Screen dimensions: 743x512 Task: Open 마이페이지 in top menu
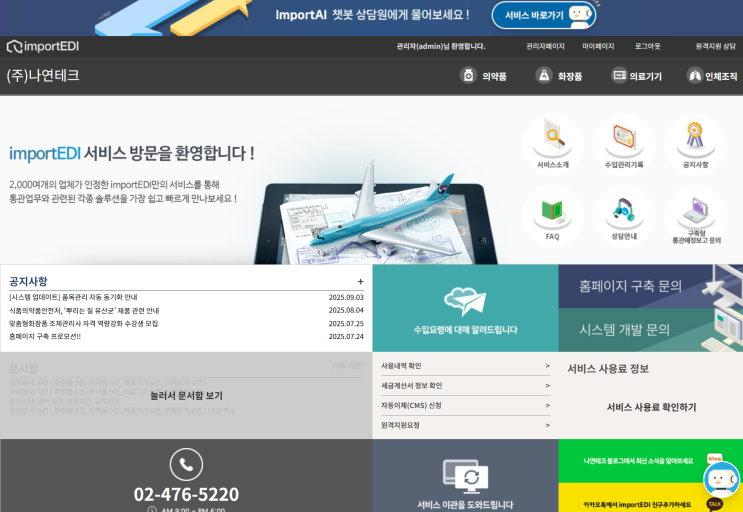[598, 46]
